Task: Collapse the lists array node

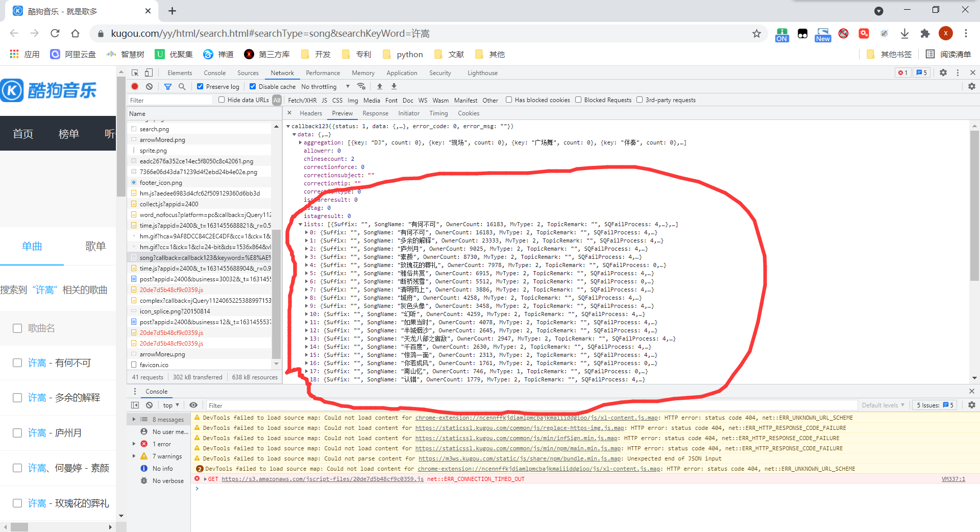Action: tap(301, 224)
